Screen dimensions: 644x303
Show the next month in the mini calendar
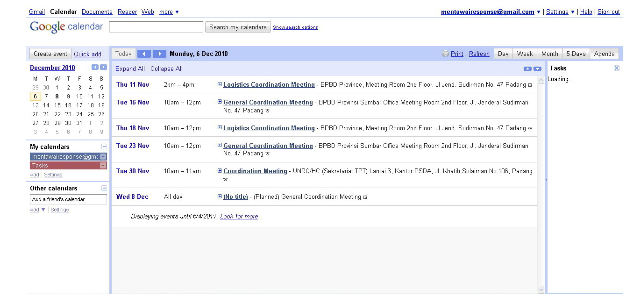coord(103,67)
